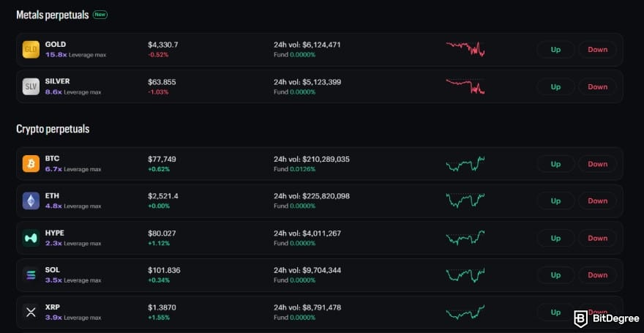This screenshot has height=333, width=644.
Task: Click the ETH price $2,521.4
Action: pyautogui.click(x=163, y=196)
